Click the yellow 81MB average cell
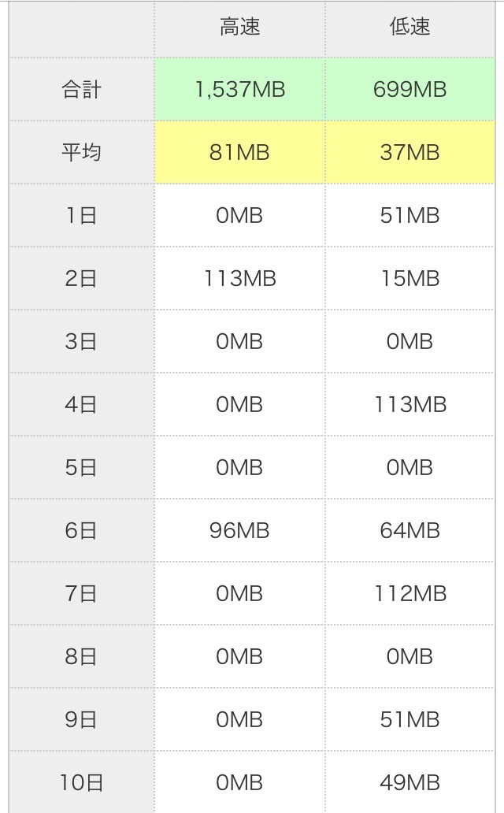 pos(239,152)
